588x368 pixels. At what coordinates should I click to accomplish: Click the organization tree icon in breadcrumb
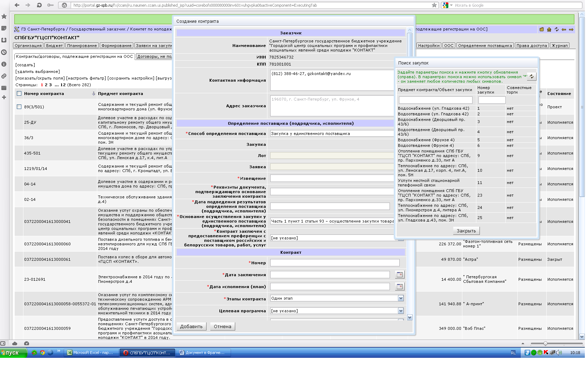point(17,29)
